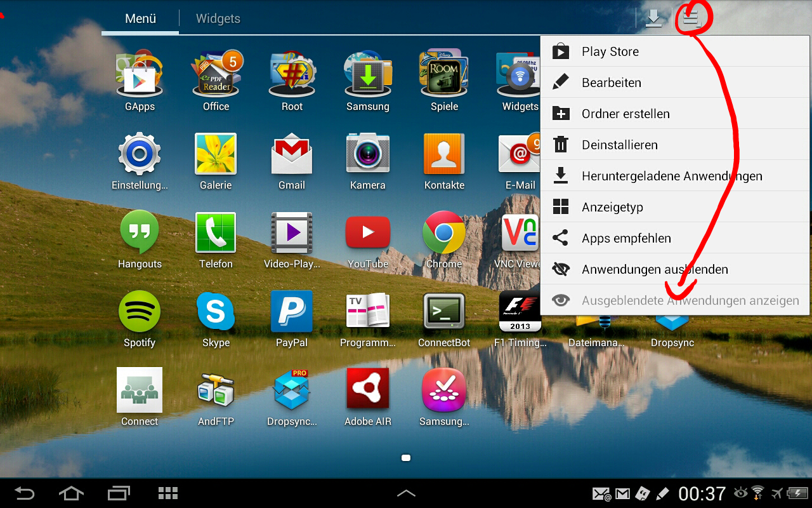Tap the downloads icon in top bar

tap(653, 18)
